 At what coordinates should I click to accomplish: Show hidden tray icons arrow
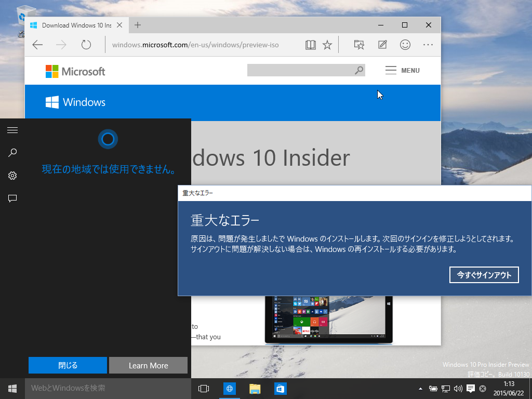420,389
